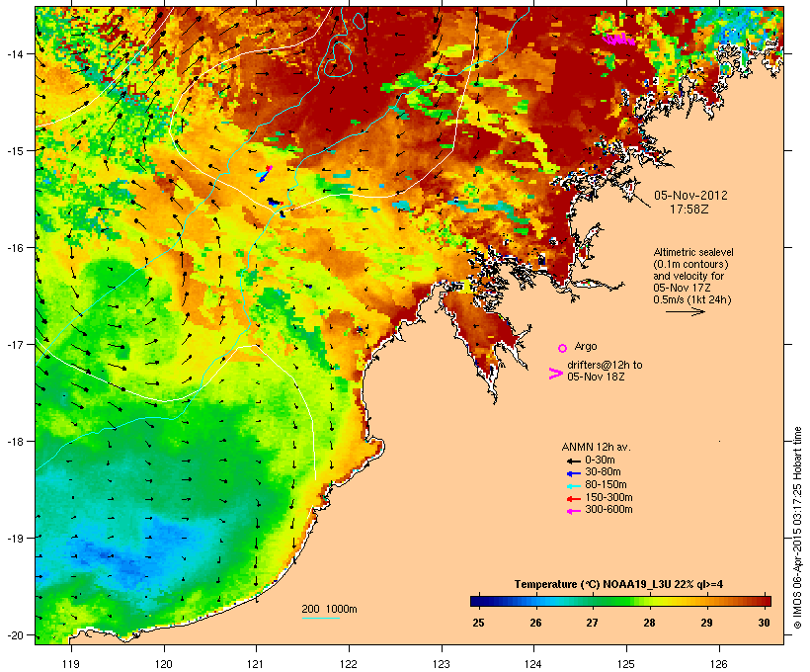Click the cyan 200 1000m depth contour sample line
The width and height of the screenshot is (810, 672).
[321, 618]
